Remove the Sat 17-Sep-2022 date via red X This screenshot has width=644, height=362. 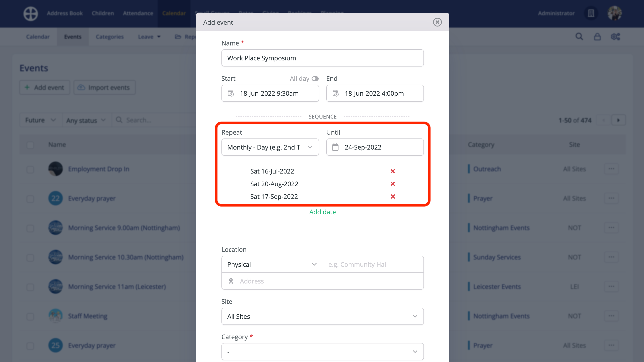(393, 197)
